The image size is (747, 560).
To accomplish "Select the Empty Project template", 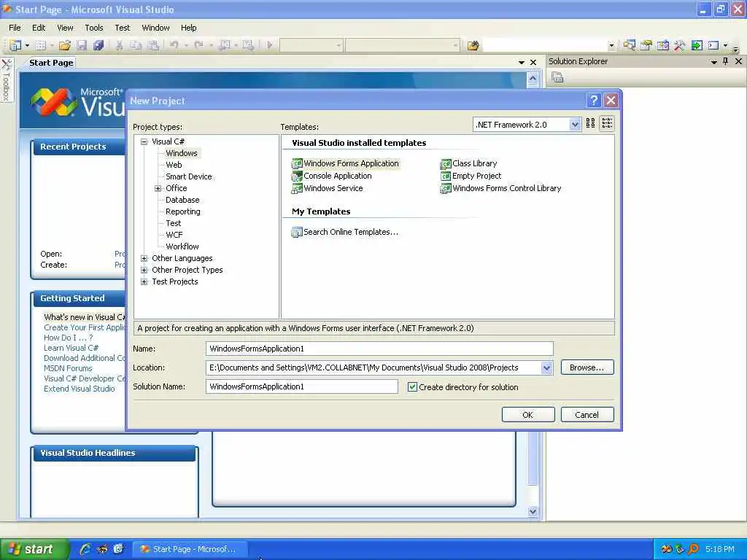I will pyautogui.click(x=471, y=176).
